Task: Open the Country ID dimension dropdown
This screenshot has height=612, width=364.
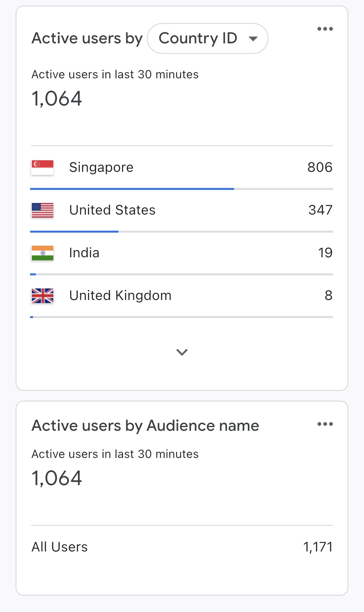Action: tap(207, 38)
